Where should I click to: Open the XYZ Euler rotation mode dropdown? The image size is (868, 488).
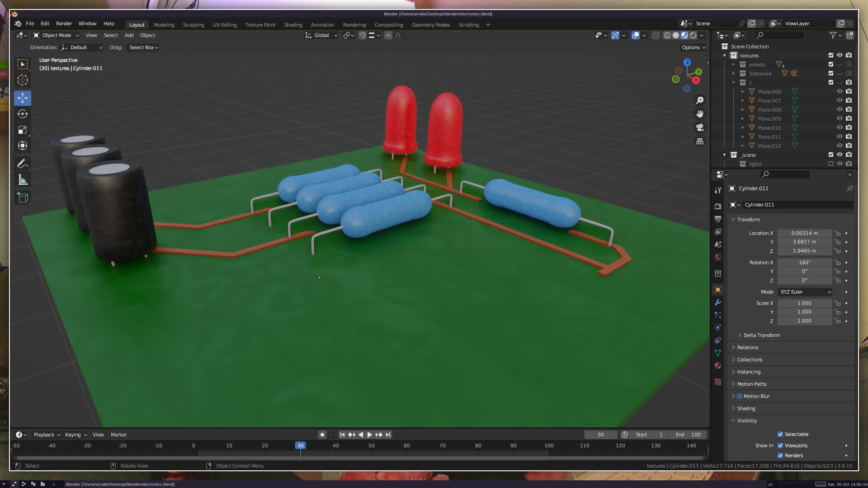tap(805, 292)
